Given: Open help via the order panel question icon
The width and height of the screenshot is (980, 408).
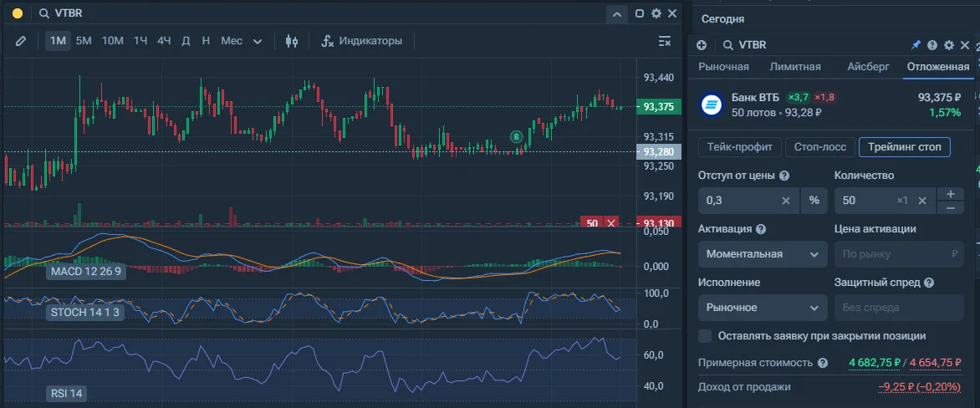Looking at the screenshot, I should [932, 45].
